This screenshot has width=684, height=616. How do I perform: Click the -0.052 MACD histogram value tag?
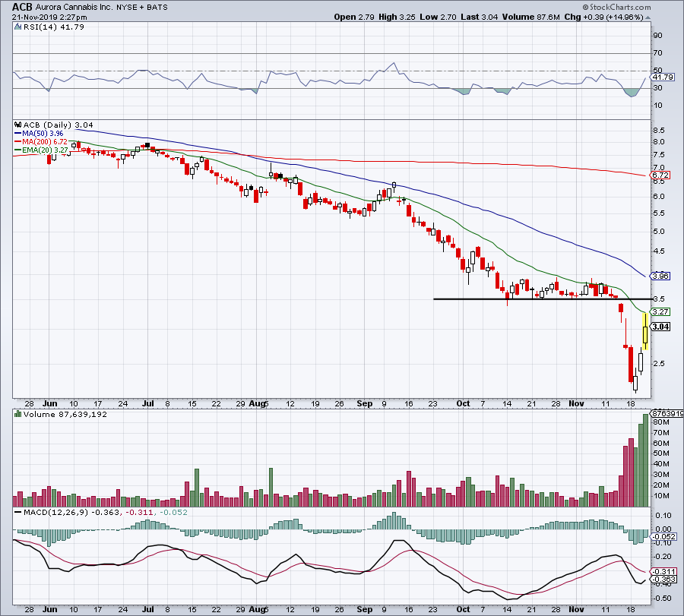pyautogui.click(x=662, y=537)
